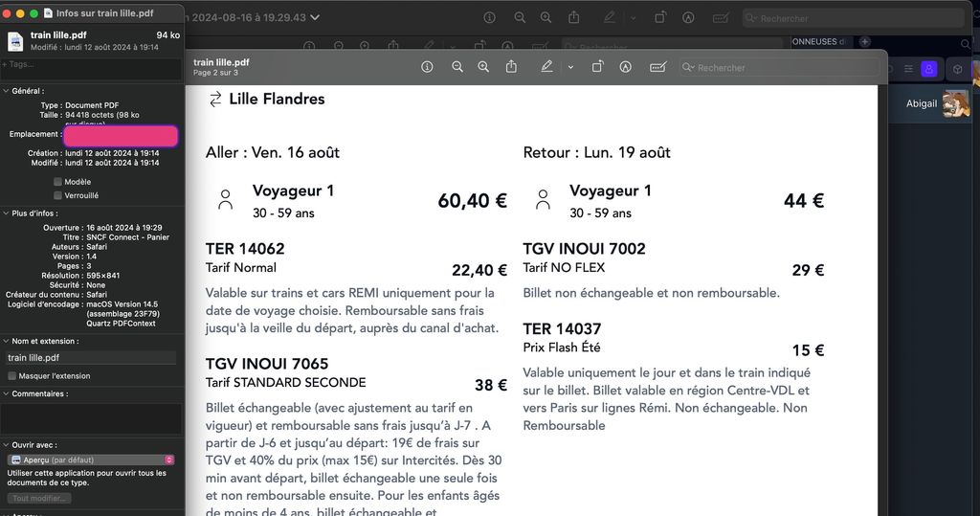
Task: Share from the background screenshot window toolbar
Action: coord(574,17)
